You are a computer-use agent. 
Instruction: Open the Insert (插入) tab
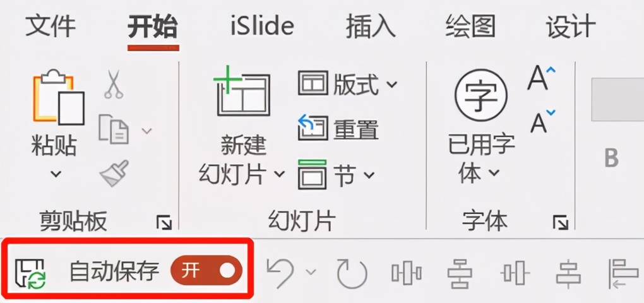point(371,27)
